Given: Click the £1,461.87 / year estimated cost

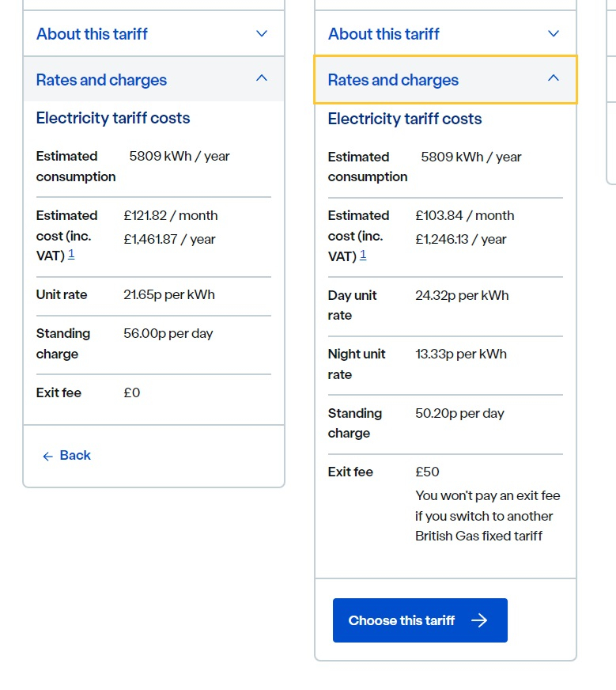Looking at the screenshot, I should tap(169, 239).
